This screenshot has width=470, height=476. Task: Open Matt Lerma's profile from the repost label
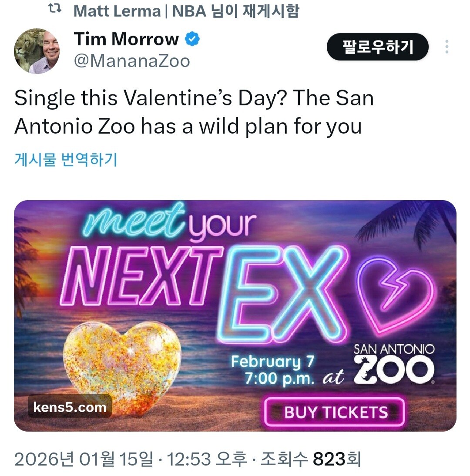pyautogui.click(x=117, y=11)
